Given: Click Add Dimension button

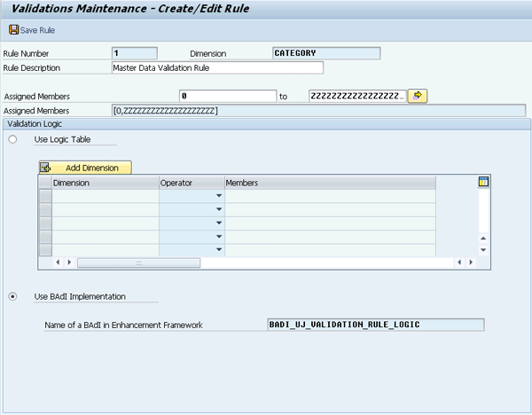Looking at the screenshot, I should [85, 168].
